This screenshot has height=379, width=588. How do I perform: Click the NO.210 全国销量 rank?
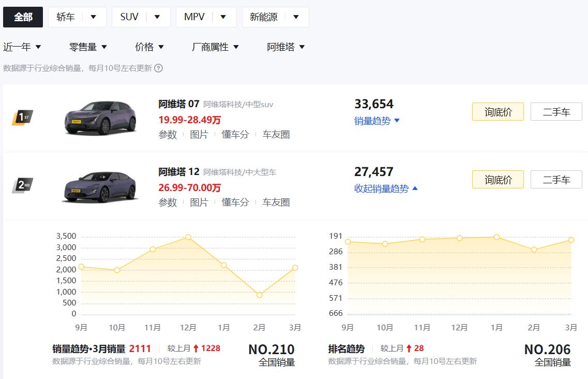coord(272,355)
